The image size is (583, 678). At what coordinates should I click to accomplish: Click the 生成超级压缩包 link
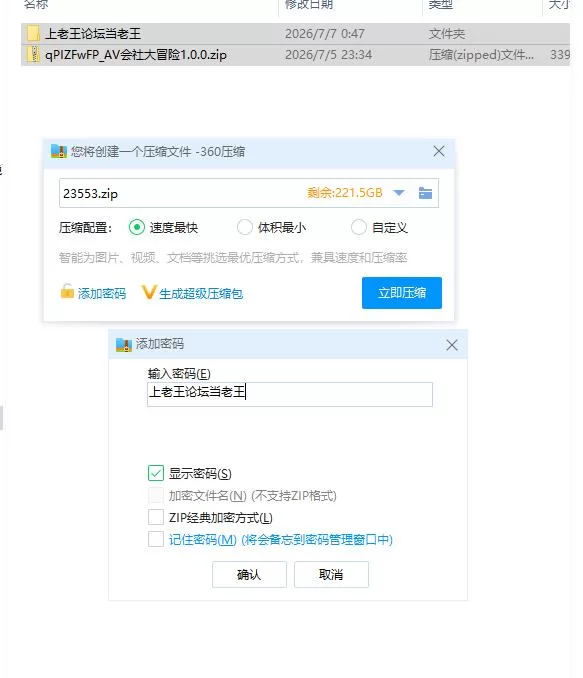coord(201,294)
